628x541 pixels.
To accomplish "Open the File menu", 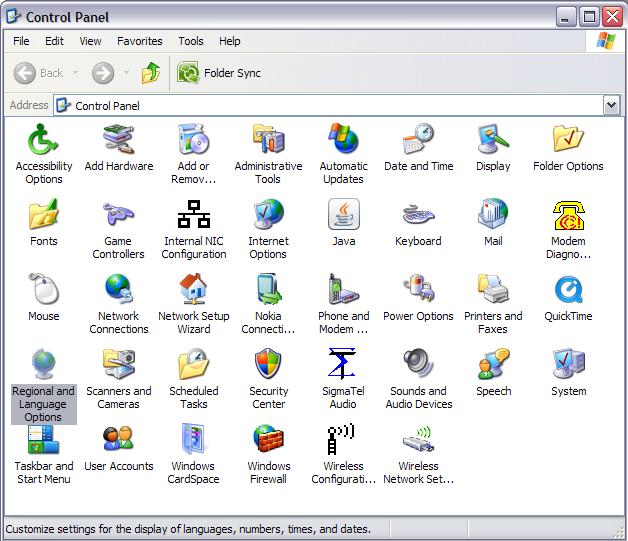I will [21, 41].
